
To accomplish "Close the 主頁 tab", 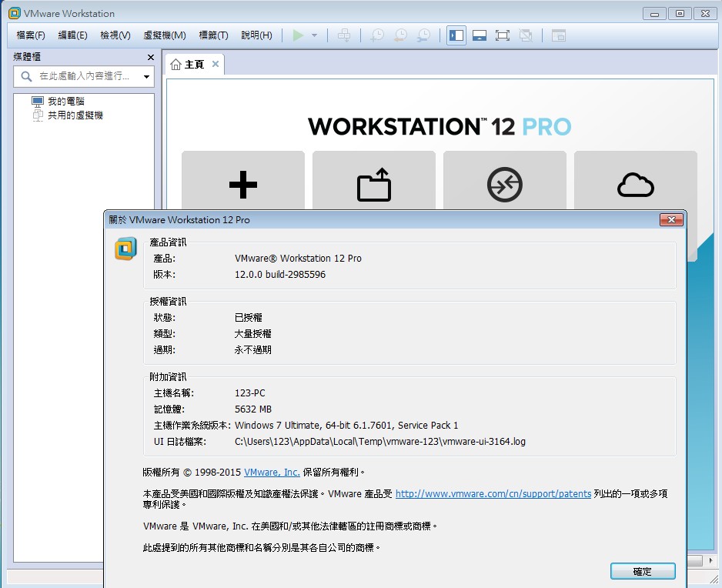I will point(216,64).
